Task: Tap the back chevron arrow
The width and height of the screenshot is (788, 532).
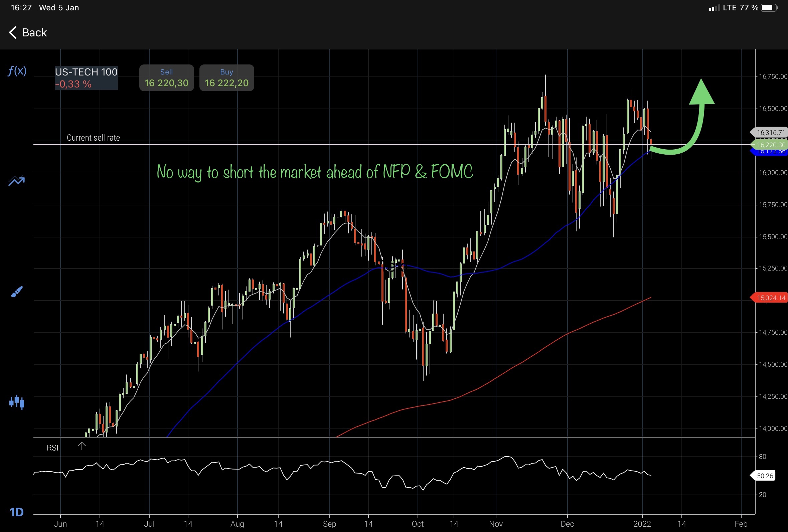Action: click(13, 32)
